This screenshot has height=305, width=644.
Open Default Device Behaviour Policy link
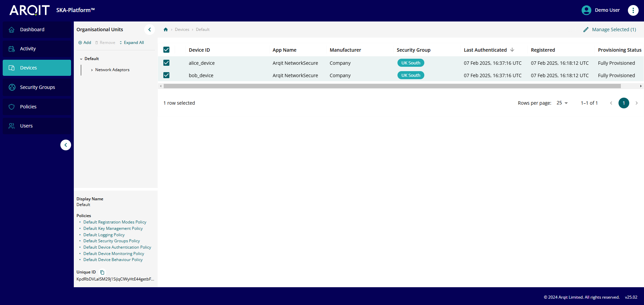click(113, 260)
